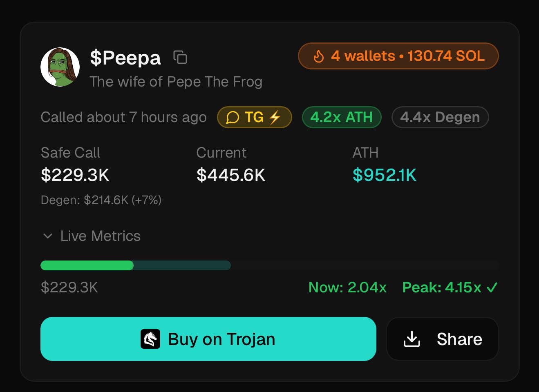This screenshot has height=392, width=539.
Task: Click the $Peepa token name
Action: pyautogui.click(x=125, y=58)
